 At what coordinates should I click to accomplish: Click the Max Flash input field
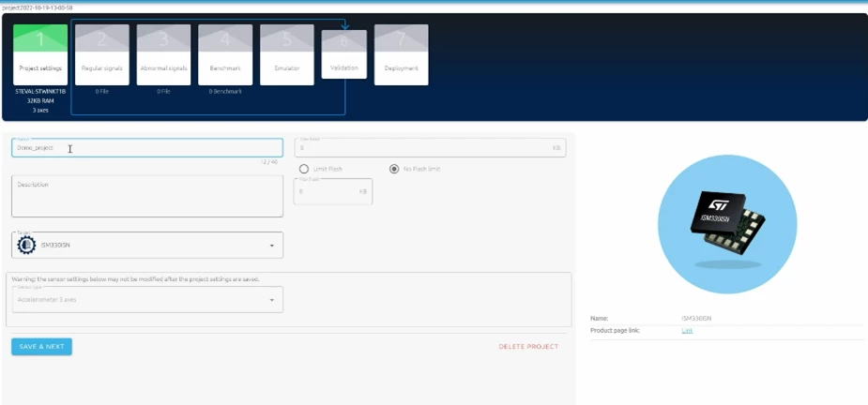point(333,191)
